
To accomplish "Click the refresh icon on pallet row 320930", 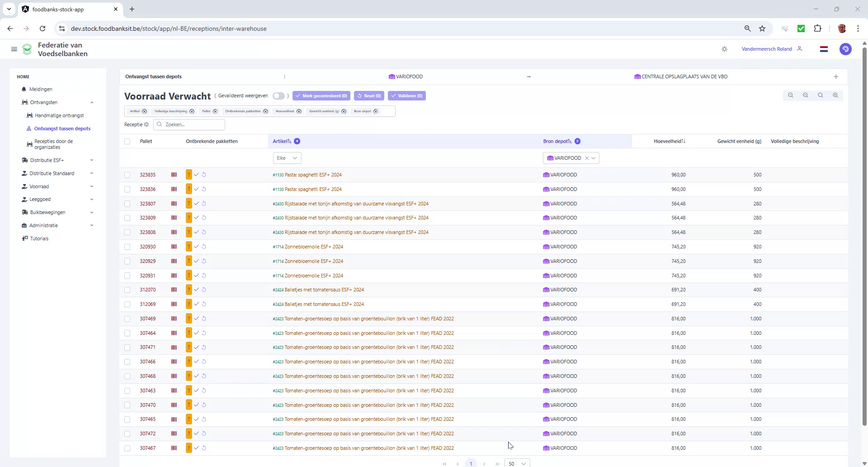I will click(x=204, y=247).
